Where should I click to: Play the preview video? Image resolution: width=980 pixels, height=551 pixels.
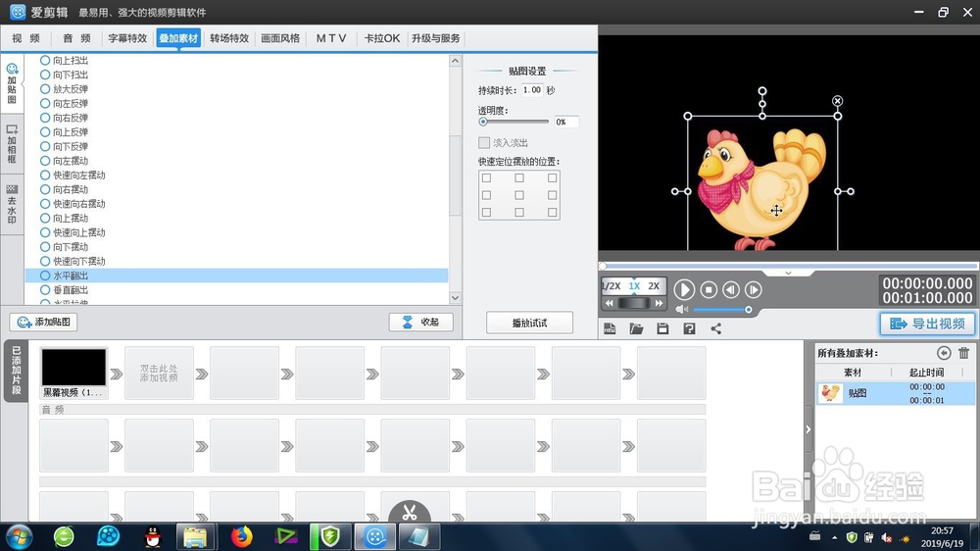(684, 289)
